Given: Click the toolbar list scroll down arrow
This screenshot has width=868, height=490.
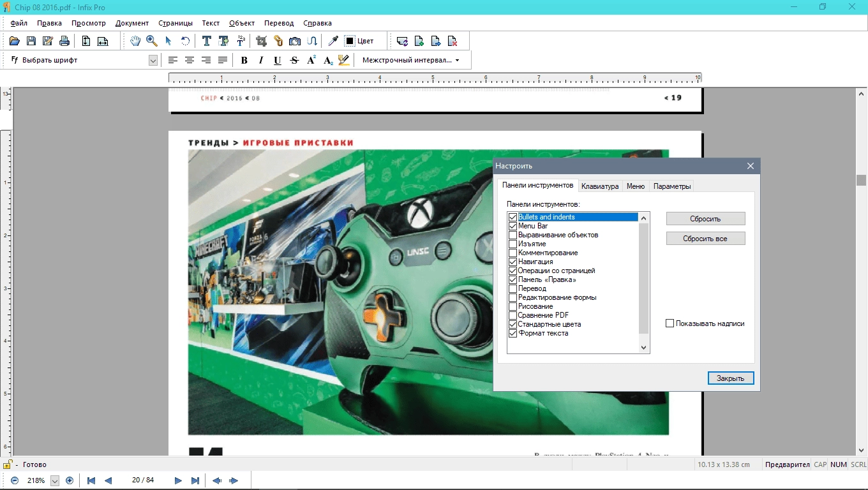Looking at the screenshot, I should [643, 348].
